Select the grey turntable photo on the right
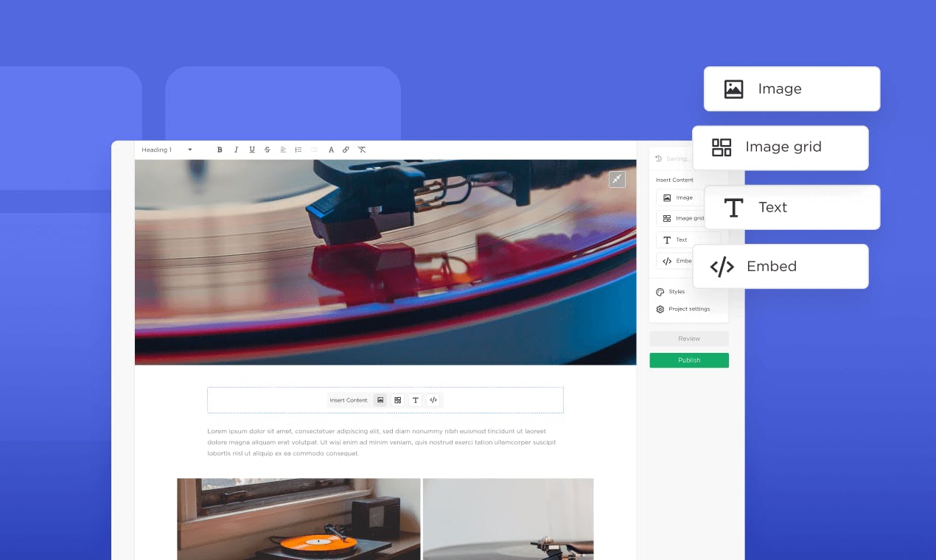The height and width of the screenshot is (560, 936). (508, 519)
